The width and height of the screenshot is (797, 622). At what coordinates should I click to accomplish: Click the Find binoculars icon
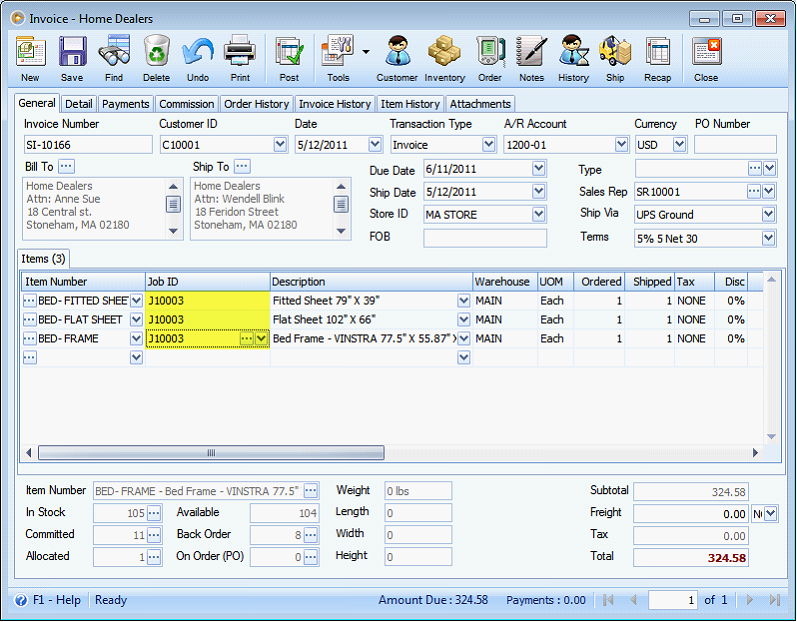point(114,51)
